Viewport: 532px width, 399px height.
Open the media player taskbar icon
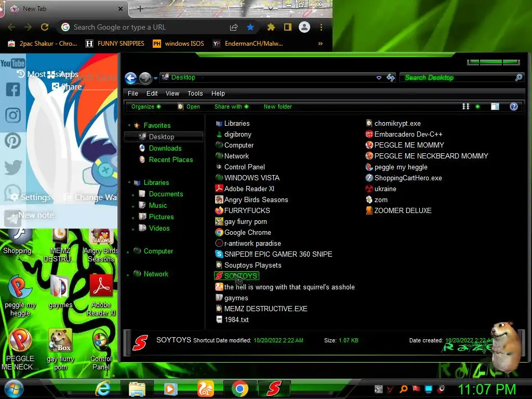(x=170, y=389)
